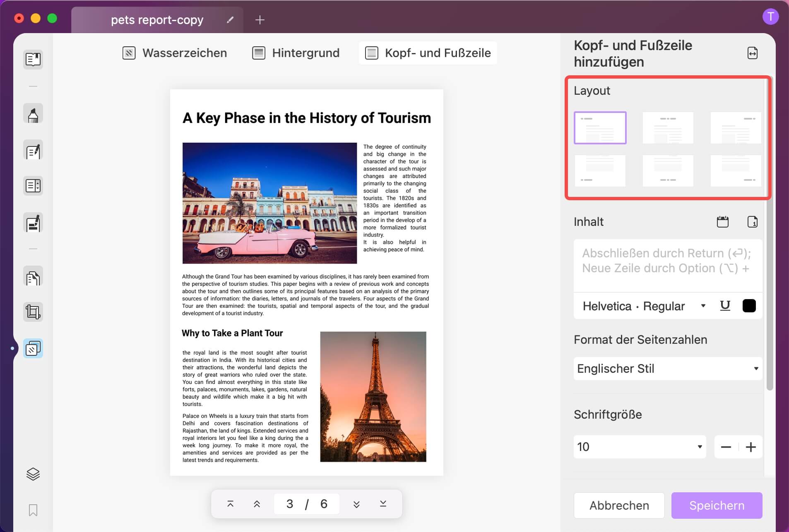Select the highlighter Comment tool

point(33,113)
